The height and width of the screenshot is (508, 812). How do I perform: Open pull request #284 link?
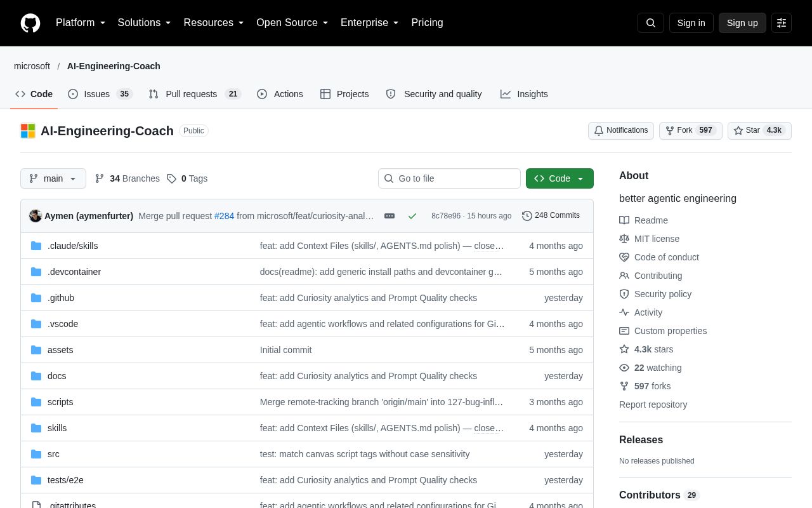tap(224, 216)
